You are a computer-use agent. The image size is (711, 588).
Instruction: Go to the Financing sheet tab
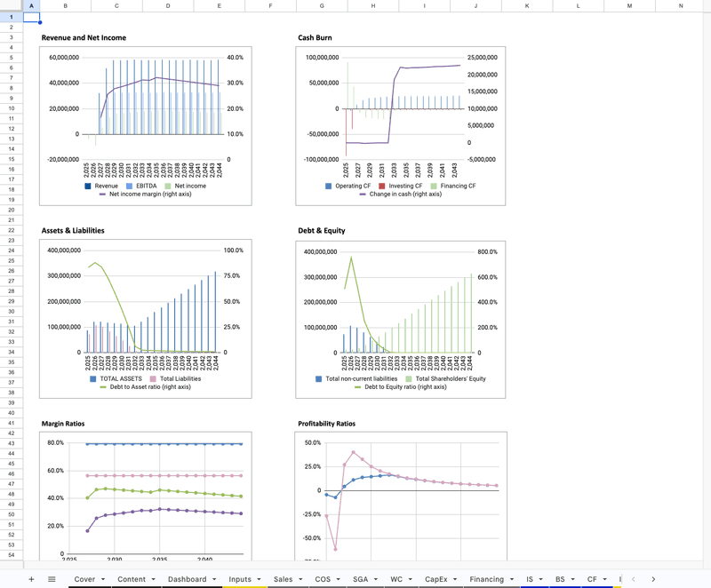[486, 579]
